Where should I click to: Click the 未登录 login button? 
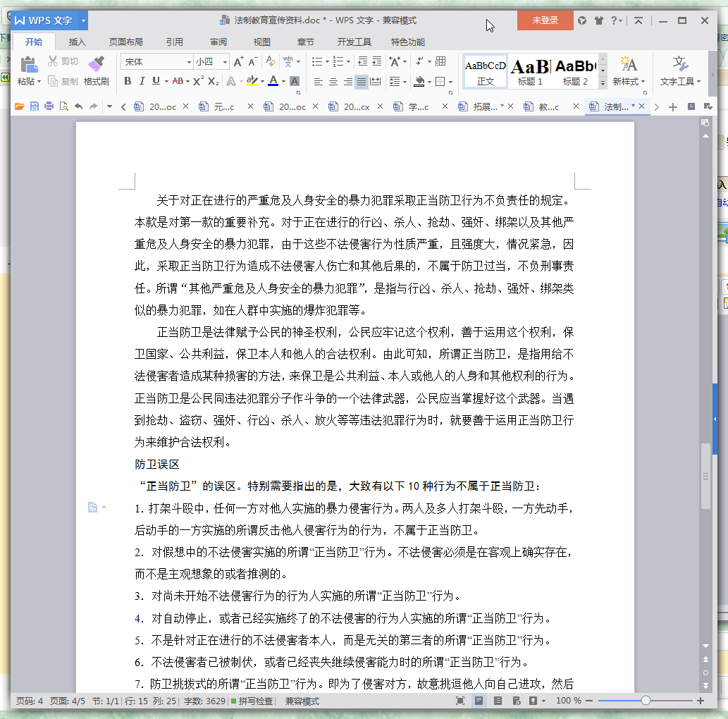coord(545,20)
